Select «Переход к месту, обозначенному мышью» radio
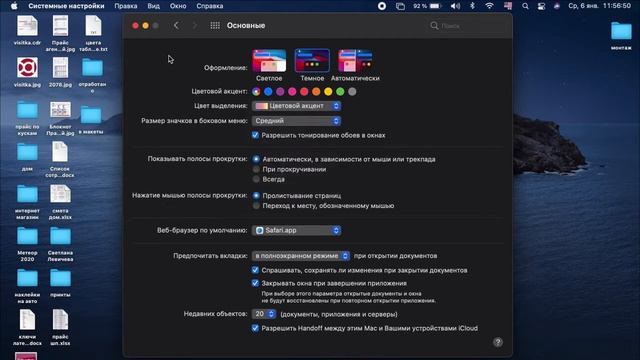Viewport: 640px width, 360px height. click(x=256, y=206)
